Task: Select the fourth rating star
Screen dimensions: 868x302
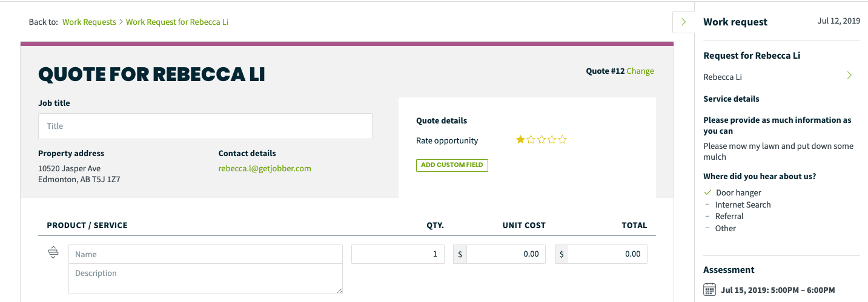Action: 552,140
